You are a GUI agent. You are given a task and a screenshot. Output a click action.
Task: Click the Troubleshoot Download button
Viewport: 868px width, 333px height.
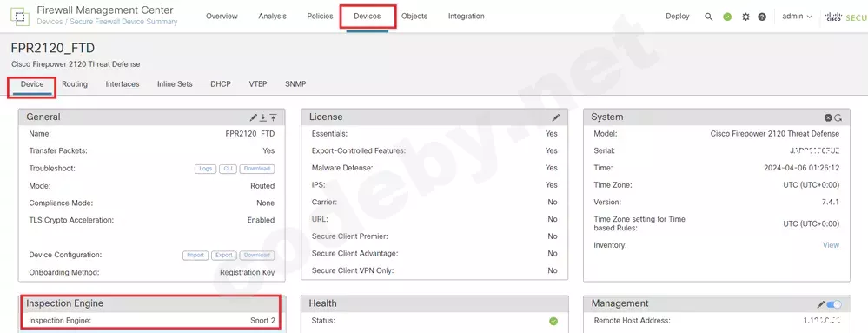257,169
